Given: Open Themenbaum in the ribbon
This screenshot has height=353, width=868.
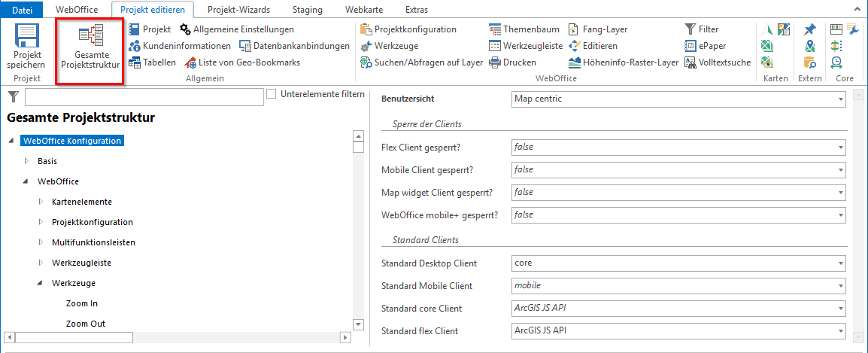Looking at the screenshot, I should coord(524,29).
